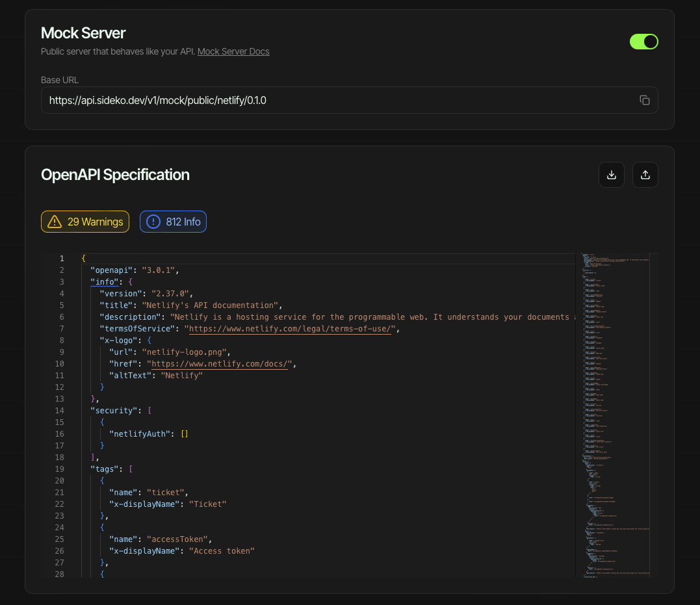Click the underlined "info" key
Image resolution: width=700 pixels, height=605 pixels.
(105, 282)
